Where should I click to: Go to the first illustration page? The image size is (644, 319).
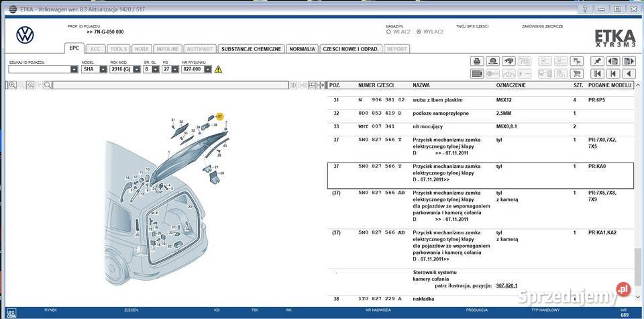pyautogui.click(x=596, y=73)
